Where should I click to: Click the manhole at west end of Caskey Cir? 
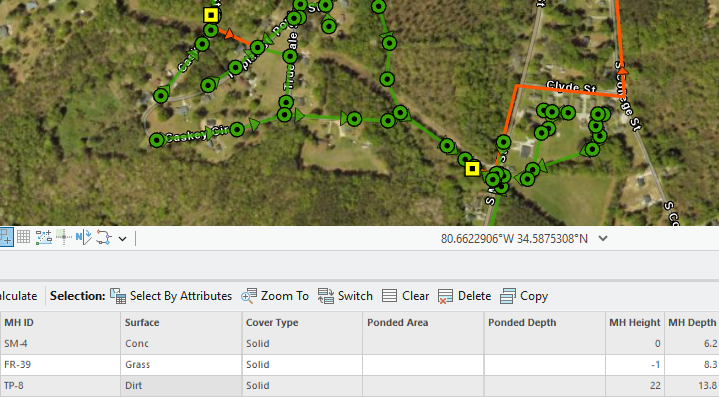coord(157,139)
